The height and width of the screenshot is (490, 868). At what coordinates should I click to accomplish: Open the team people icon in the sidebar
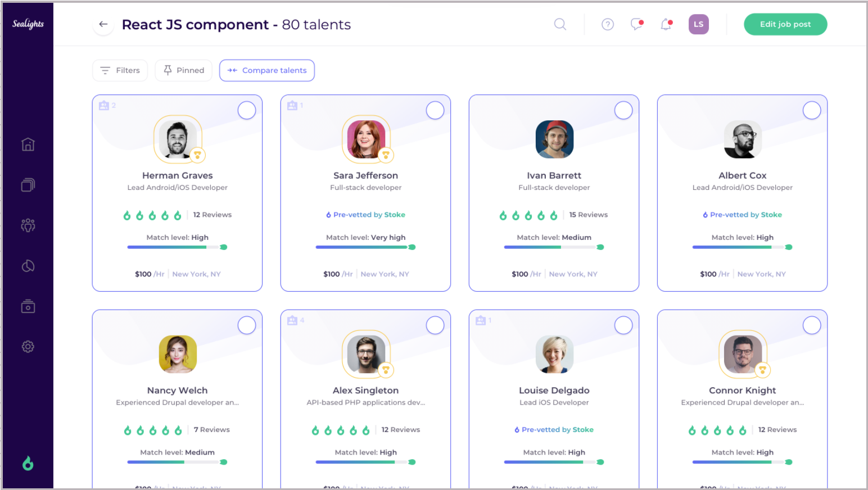coord(28,225)
